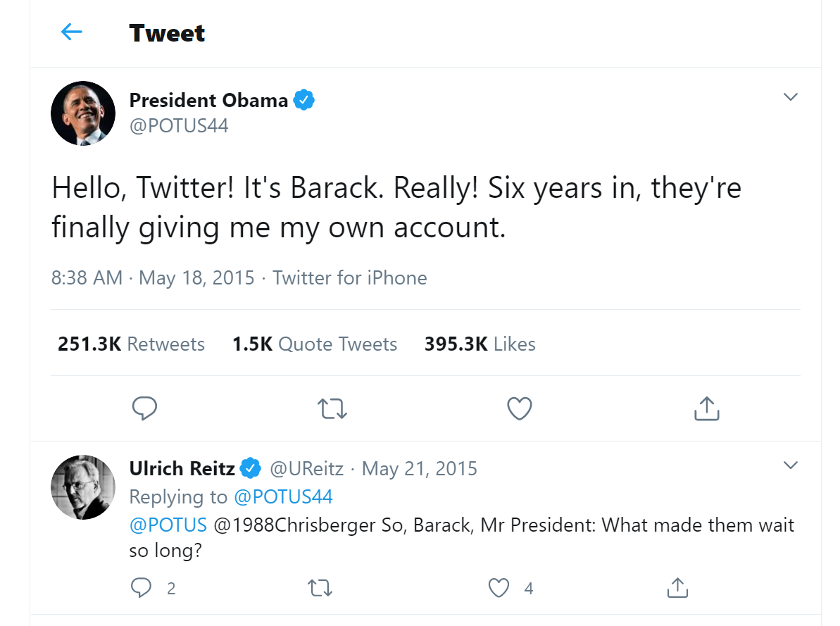Expand options menu on Ulrich Reitz's reply
840x626 pixels.
pyautogui.click(x=791, y=465)
